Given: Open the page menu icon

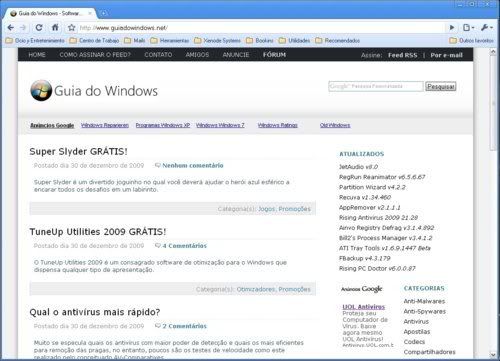Looking at the screenshot, I should click(x=468, y=28).
